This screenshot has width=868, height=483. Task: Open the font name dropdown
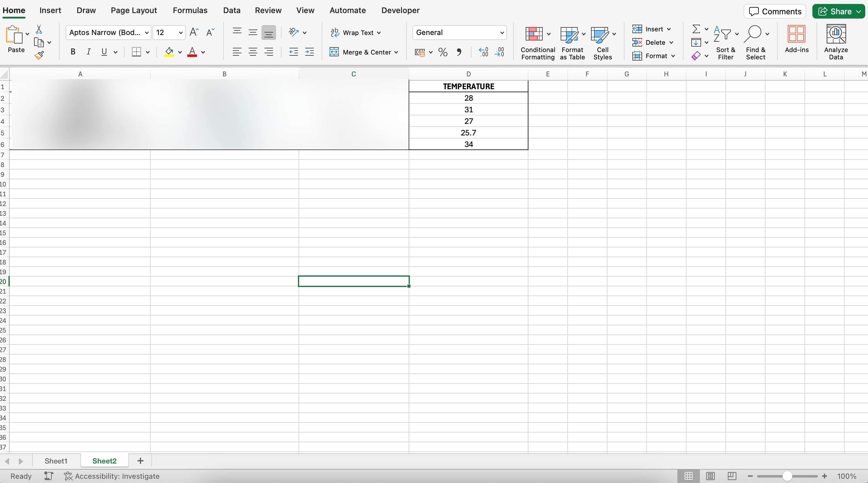click(147, 33)
